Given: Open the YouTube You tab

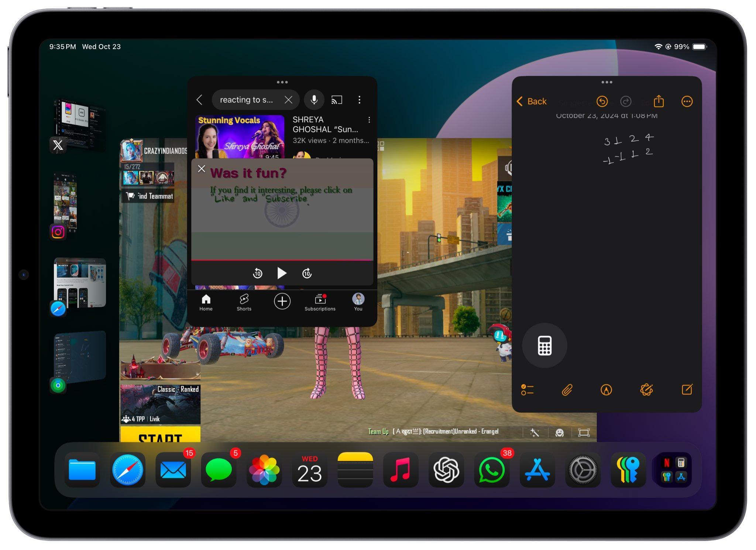Looking at the screenshot, I should 358,303.
